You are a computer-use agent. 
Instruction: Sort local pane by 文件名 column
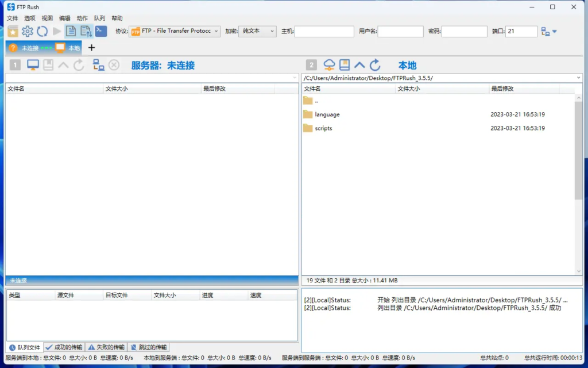pyautogui.click(x=349, y=89)
